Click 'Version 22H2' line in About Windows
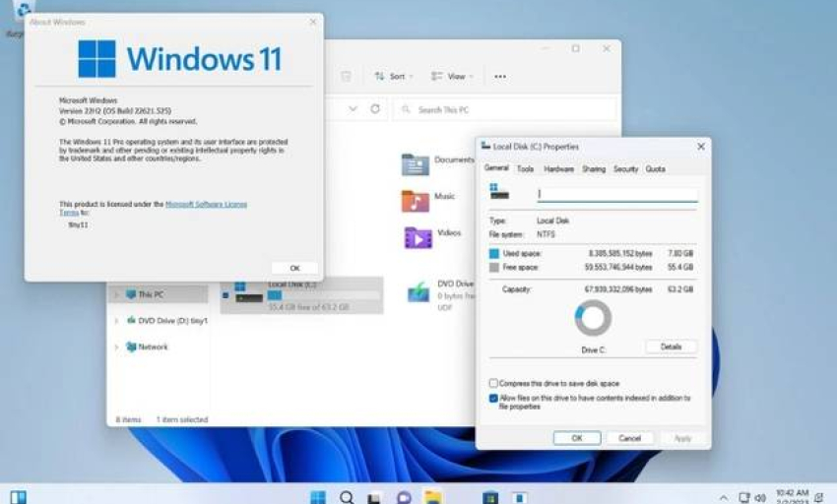This screenshot has height=504, width=837. pos(115,111)
